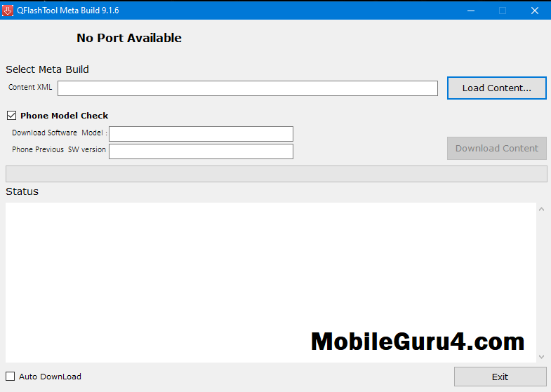Click the Load Content... button
The image size is (551, 392).
(496, 88)
